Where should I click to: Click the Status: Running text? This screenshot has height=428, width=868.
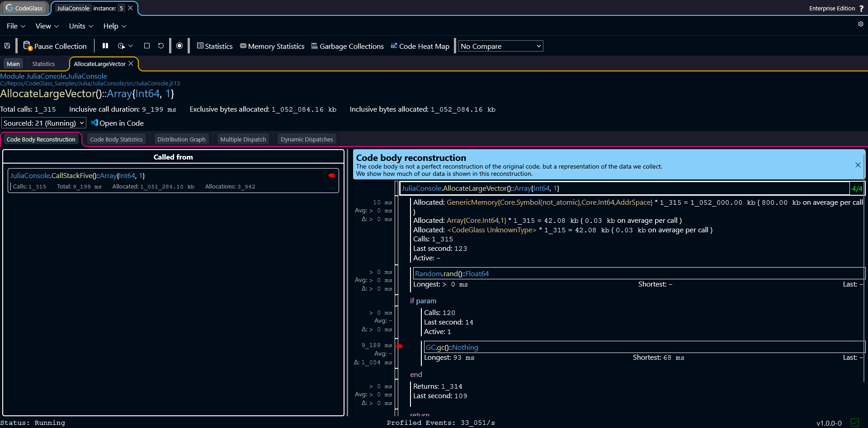click(x=33, y=423)
